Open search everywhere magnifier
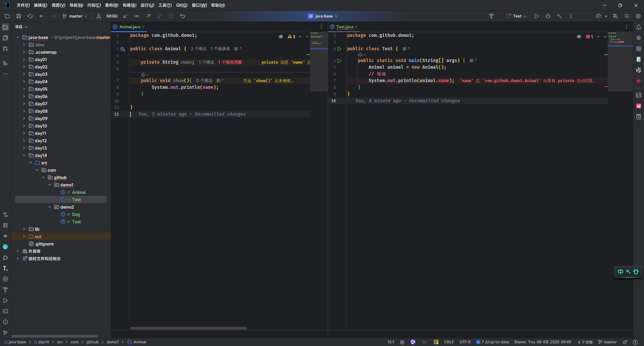 tap(627, 16)
